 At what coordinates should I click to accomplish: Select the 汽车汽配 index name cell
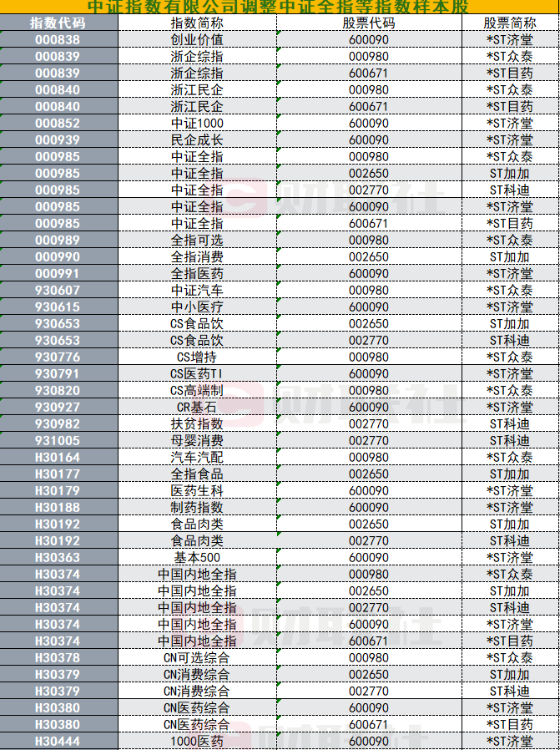click(x=197, y=458)
